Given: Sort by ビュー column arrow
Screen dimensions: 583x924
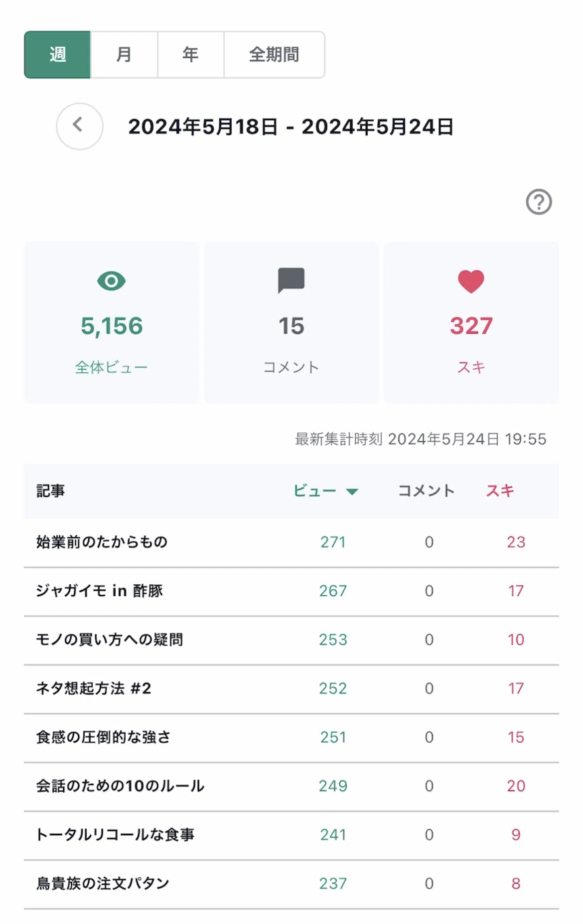Looking at the screenshot, I should tap(352, 492).
